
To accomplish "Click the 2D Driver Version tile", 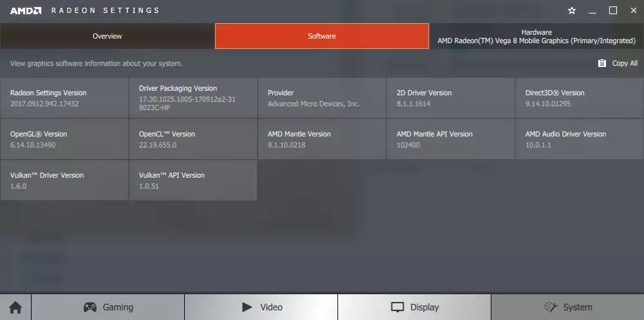I will [451, 98].
